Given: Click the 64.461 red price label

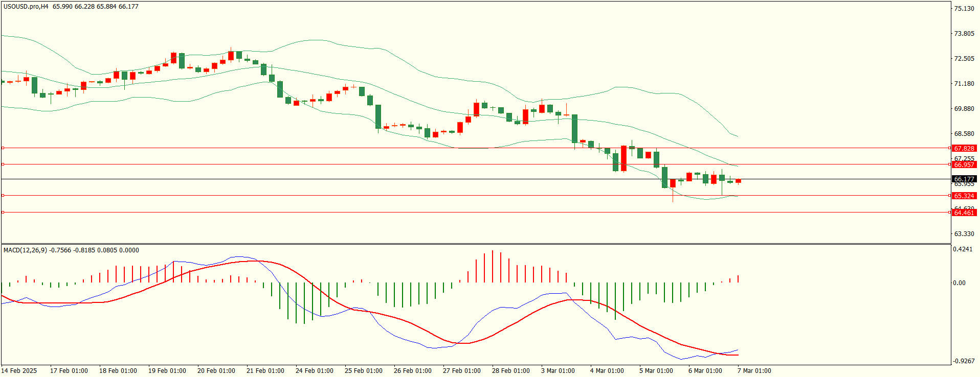Looking at the screenshot, I should pos(964,213).
